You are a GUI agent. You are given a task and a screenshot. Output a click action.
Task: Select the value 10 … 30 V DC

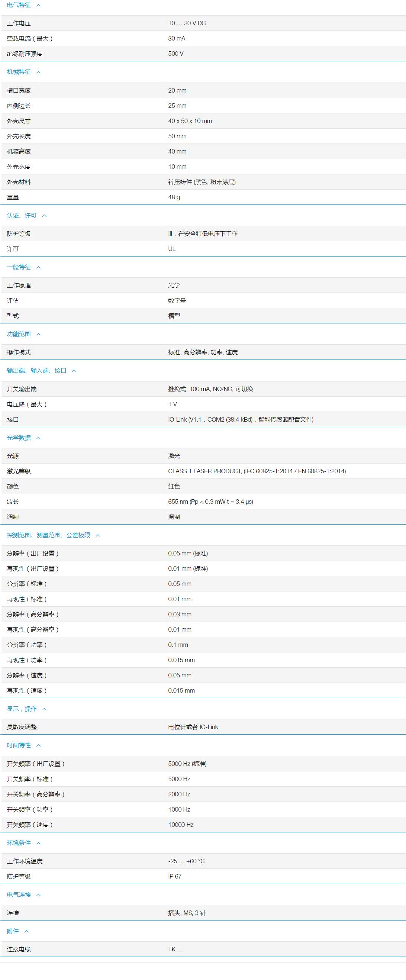[187, 23]
